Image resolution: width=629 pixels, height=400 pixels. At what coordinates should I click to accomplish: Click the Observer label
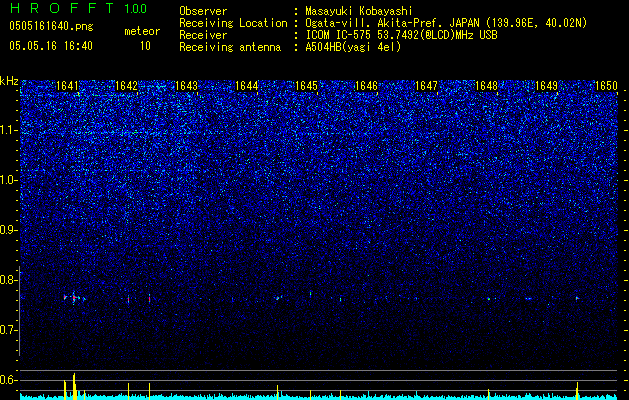(x=203, y=11)
